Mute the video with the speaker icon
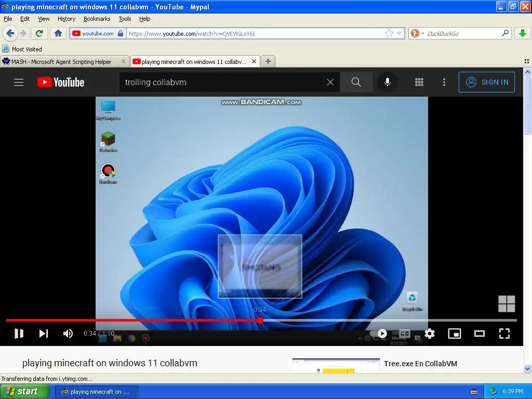Viewport: 532px width, 399px height. coord(68,334)
